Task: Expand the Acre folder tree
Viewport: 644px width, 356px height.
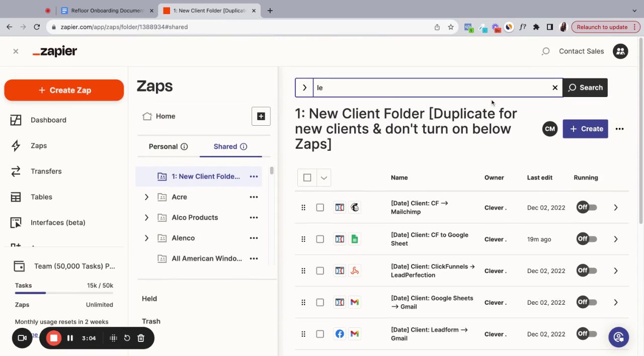Action: [x=146, y=197]
